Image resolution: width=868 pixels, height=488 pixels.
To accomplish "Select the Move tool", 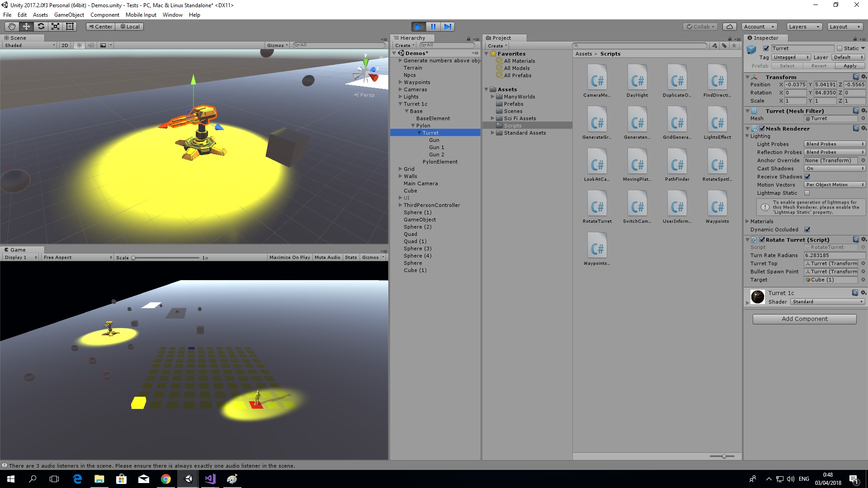I will coord(26,27).
